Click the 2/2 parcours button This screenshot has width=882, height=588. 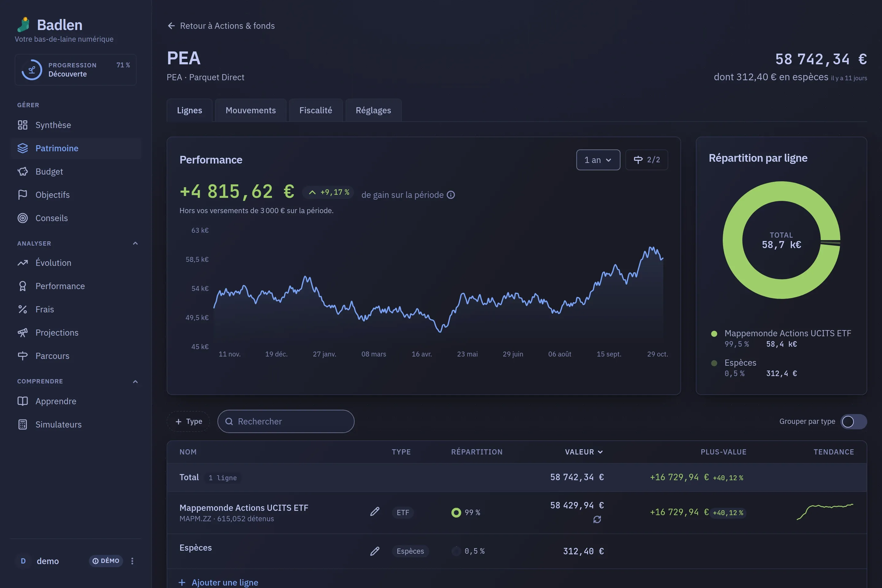646,160
